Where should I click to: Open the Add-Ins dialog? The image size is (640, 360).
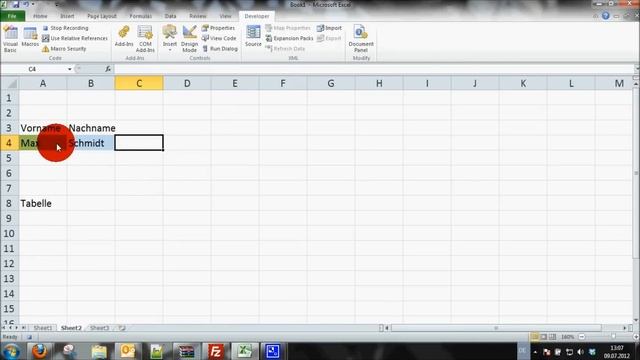tap(124, 37)
